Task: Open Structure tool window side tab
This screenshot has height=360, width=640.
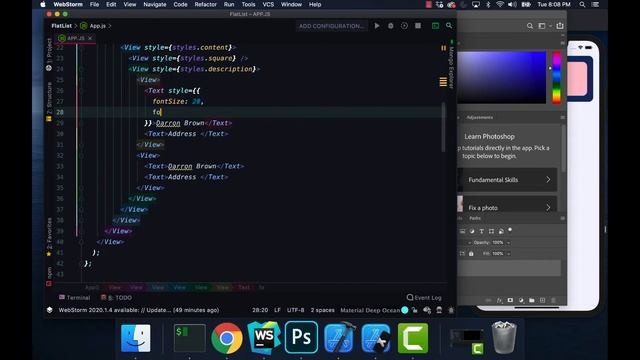Action: coord(49,102)
